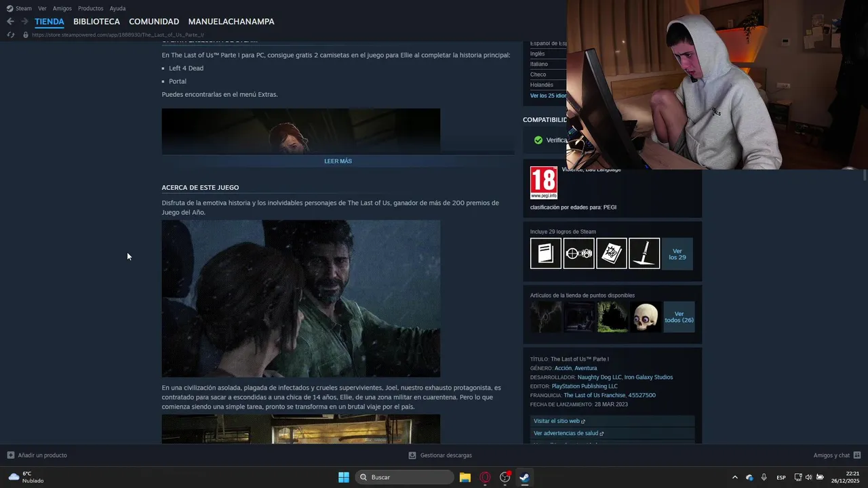Open the Acción genre link

[x=563, y=368]
